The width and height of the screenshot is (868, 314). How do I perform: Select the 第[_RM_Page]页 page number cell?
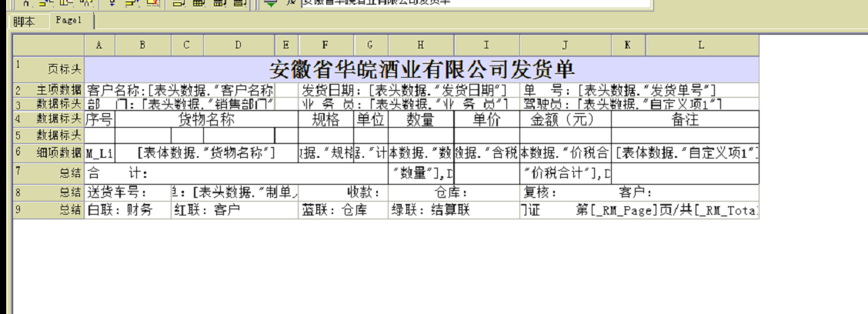[639, 210]
